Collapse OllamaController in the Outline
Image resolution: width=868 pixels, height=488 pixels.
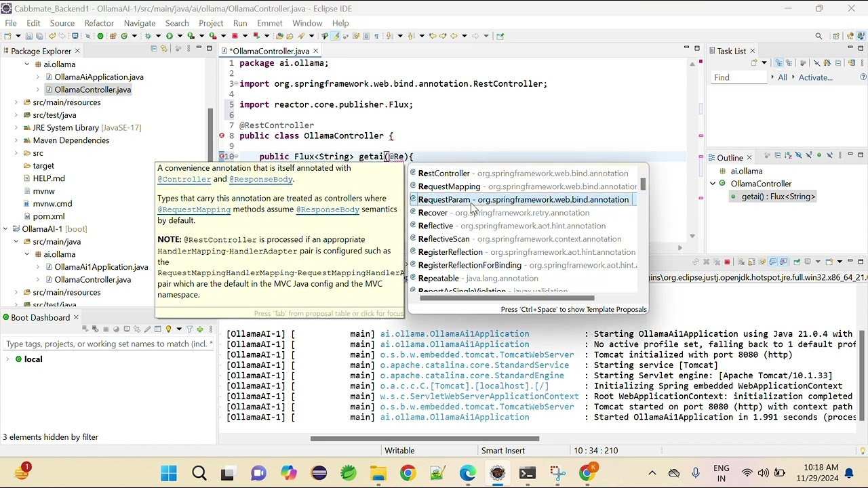(713, 184)
